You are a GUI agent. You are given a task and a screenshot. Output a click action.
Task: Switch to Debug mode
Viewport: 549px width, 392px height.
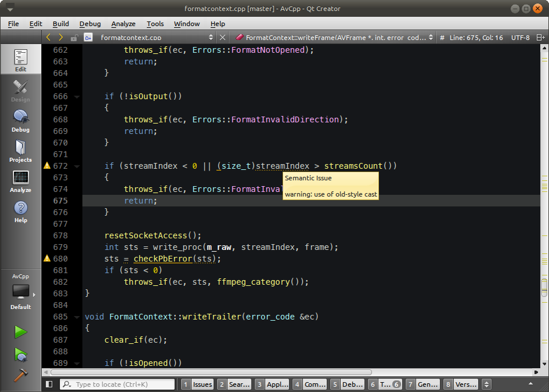coord(21,121)
